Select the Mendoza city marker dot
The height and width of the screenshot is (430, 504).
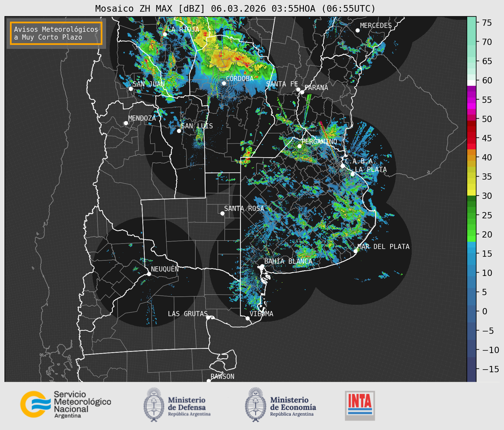pos(126,123)
